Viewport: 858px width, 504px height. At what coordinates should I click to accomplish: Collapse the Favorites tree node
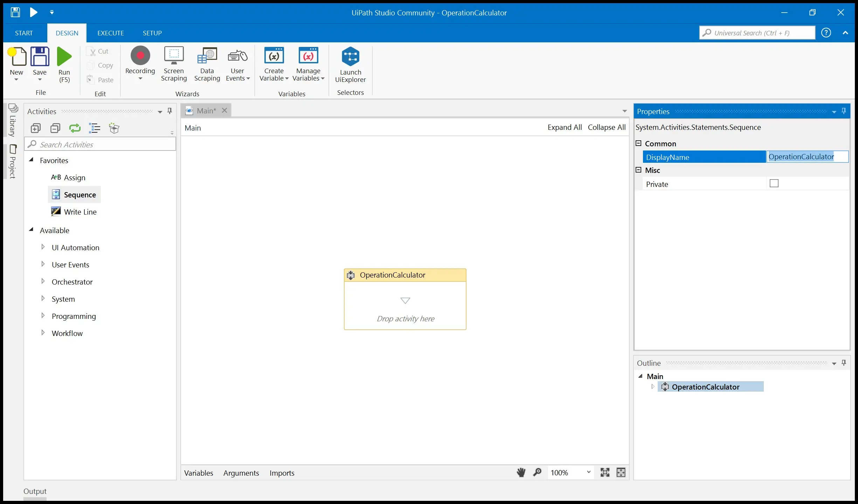(31, 160)
